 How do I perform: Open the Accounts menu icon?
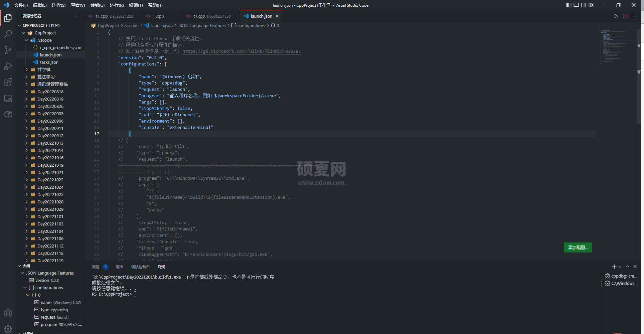[8, 313]
